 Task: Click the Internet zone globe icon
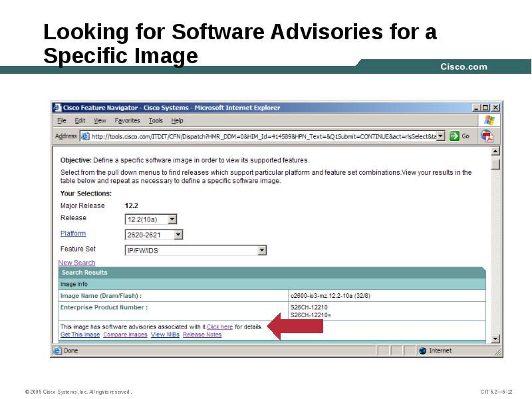pos(422,350)
